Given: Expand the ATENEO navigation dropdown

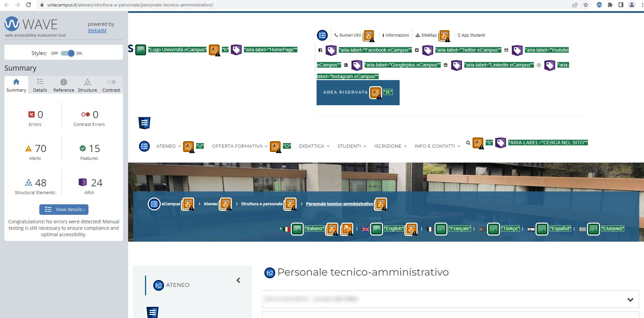Looking at the screenshot, I should (168, 146).
